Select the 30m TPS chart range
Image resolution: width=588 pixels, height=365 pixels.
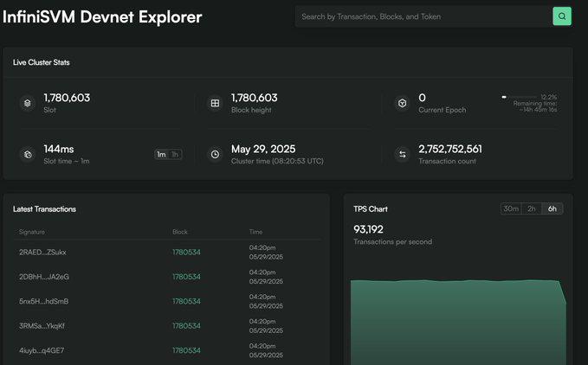click(x=511, y=208)
